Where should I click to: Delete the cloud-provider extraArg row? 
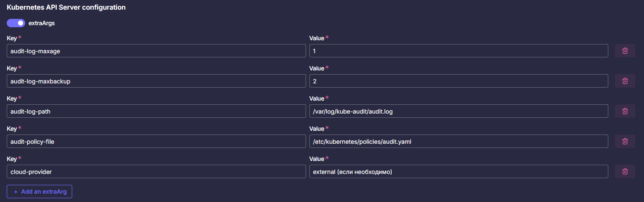pos(625,171)
